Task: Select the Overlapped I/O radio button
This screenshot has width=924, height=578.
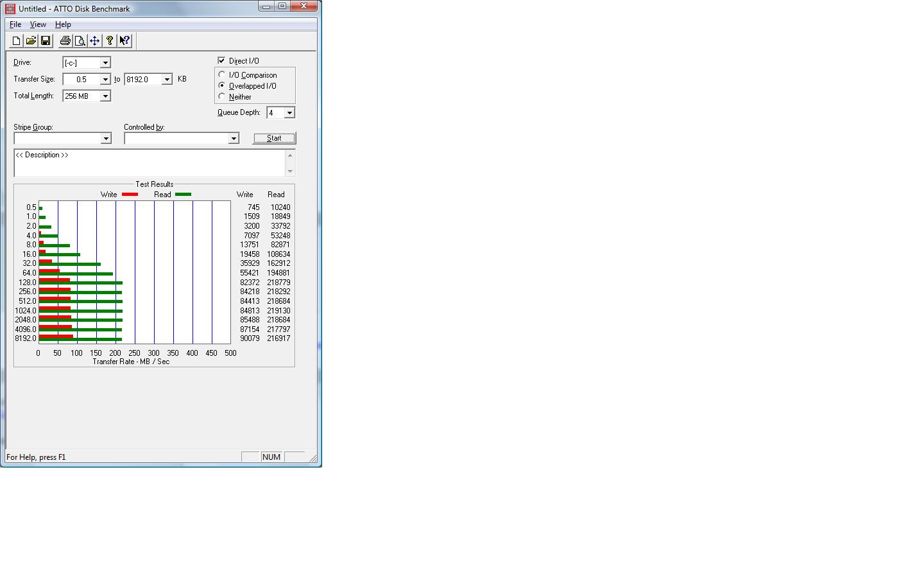Action: click(x=222, y=85)
